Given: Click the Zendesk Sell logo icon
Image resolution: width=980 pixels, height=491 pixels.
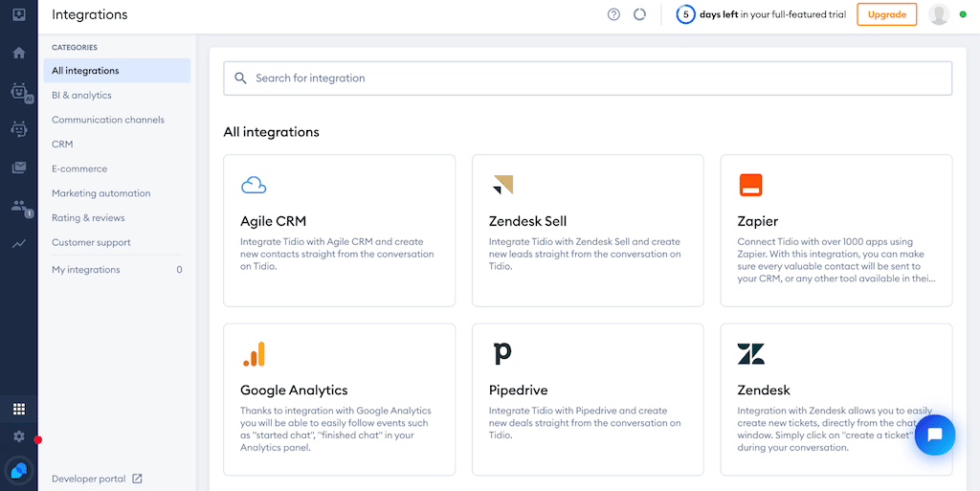Looking at the screenshot, I should 503,185.
